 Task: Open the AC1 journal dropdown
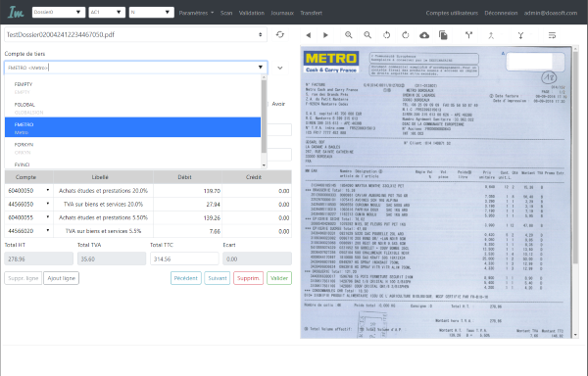(x=107, y=12)
